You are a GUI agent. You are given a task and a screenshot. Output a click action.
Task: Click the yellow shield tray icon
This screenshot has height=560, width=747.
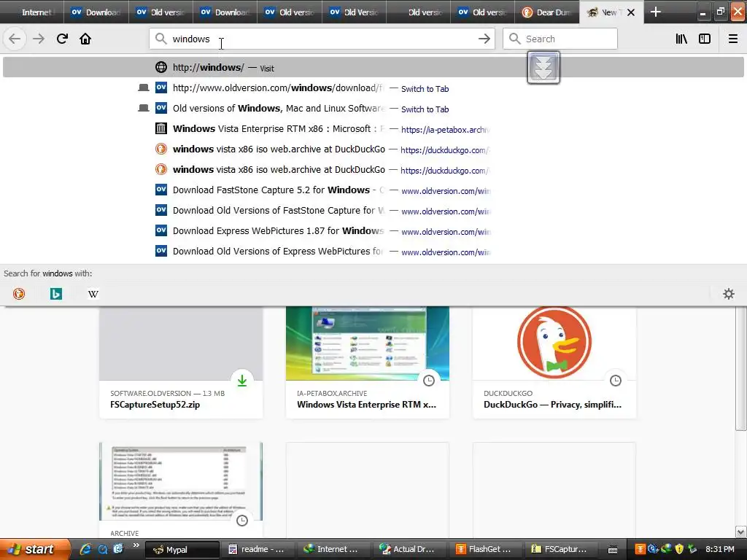pyautogui.click(x=679, y=549)
